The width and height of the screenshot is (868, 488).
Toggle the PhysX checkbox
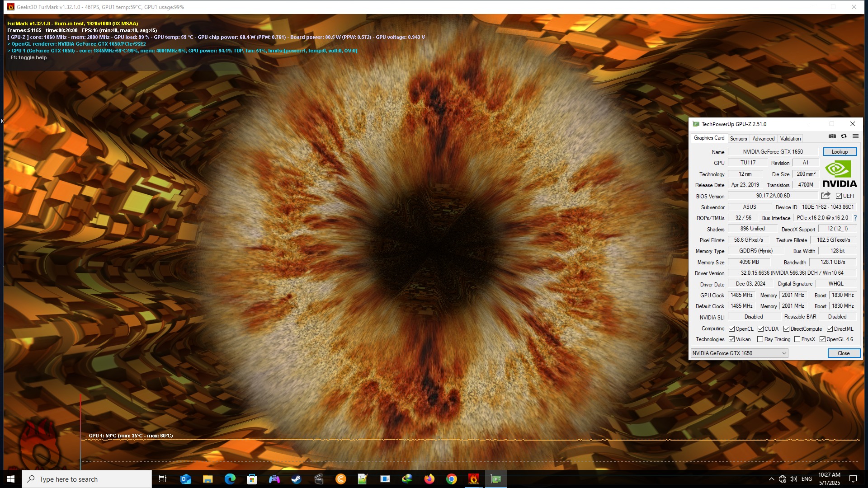797,339
